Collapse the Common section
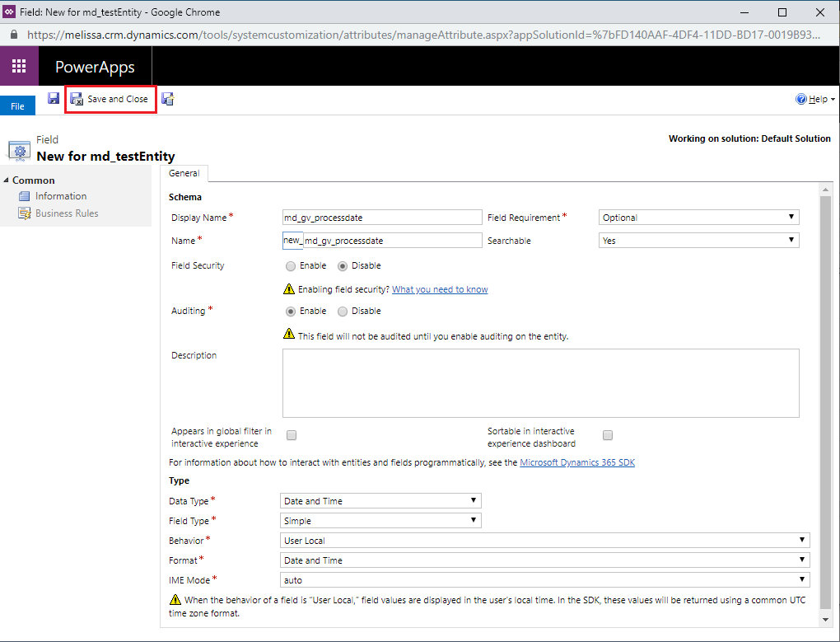Screen dimensions: 840x642 click(6, 180)
